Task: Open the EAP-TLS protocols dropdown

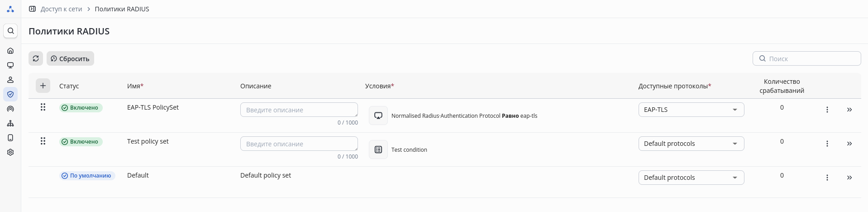Action: [691, 110]
